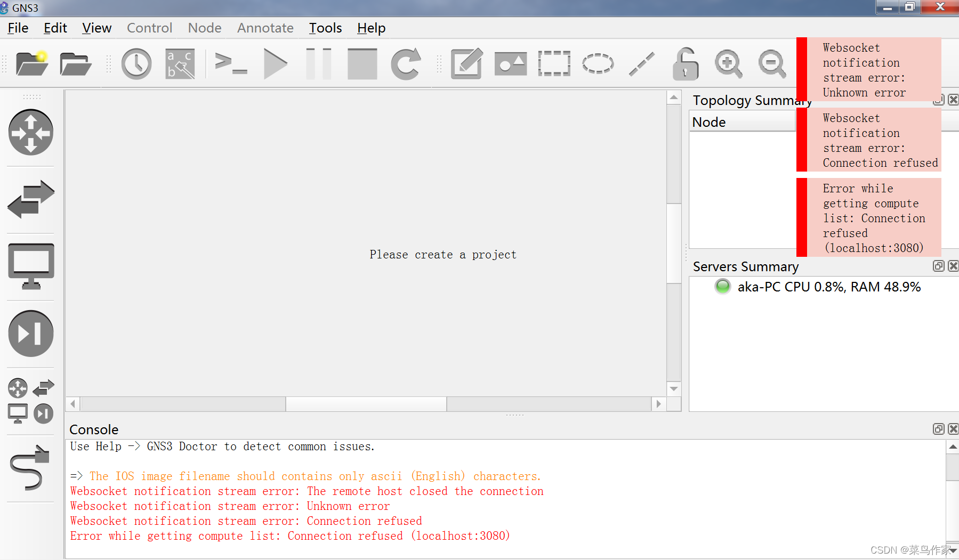Click the IOS image filename warning line

[x=305, y=476]
